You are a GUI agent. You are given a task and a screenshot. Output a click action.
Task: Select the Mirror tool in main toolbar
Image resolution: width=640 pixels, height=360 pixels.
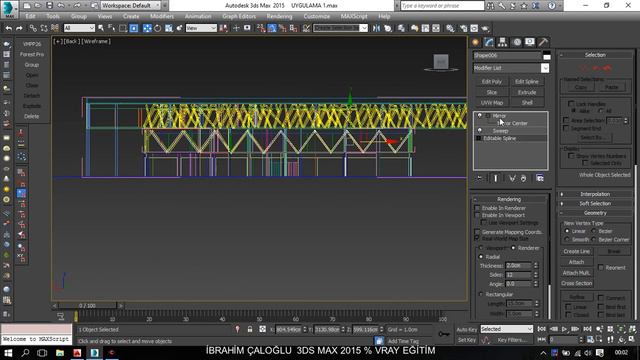pos(376,28)
